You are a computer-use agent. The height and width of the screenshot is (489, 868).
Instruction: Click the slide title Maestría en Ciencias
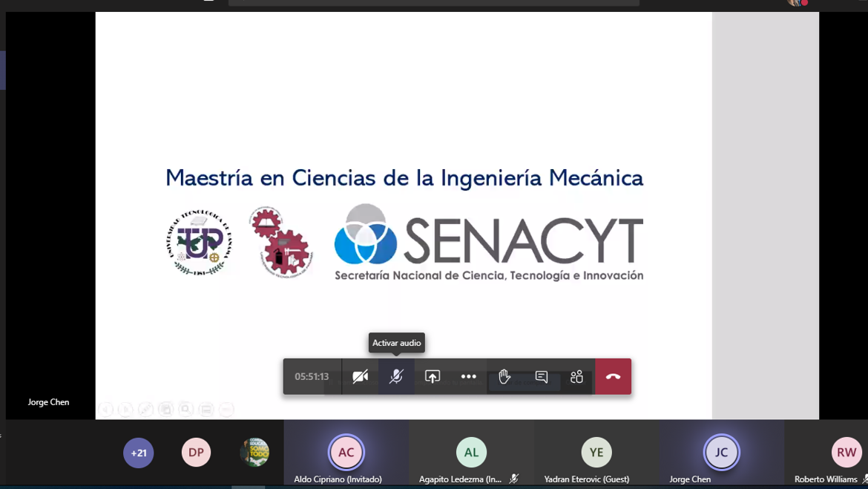[404, 178]
